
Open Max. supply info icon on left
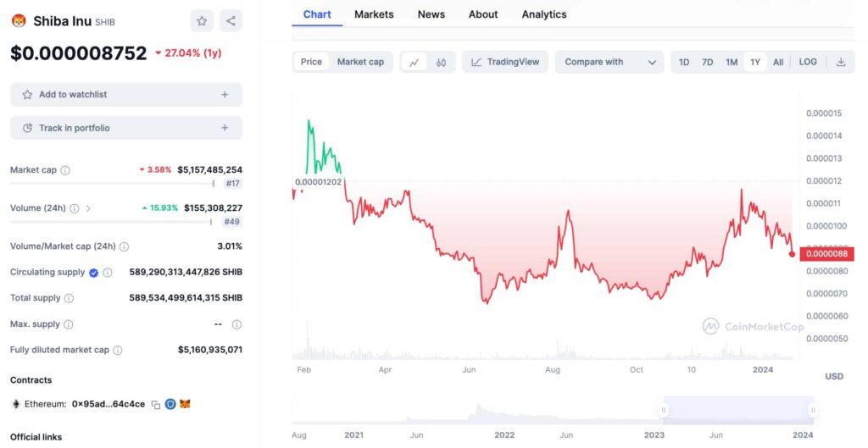point(68,324)
